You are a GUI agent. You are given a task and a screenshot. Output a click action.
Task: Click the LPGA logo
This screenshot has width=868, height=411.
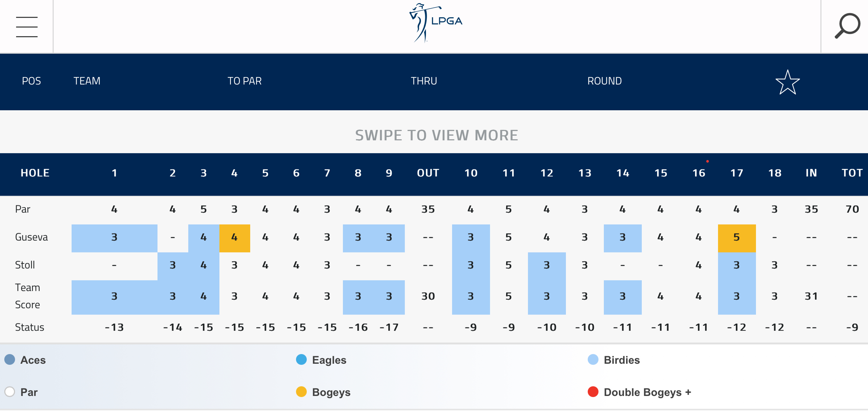click(x=436, y=23)
